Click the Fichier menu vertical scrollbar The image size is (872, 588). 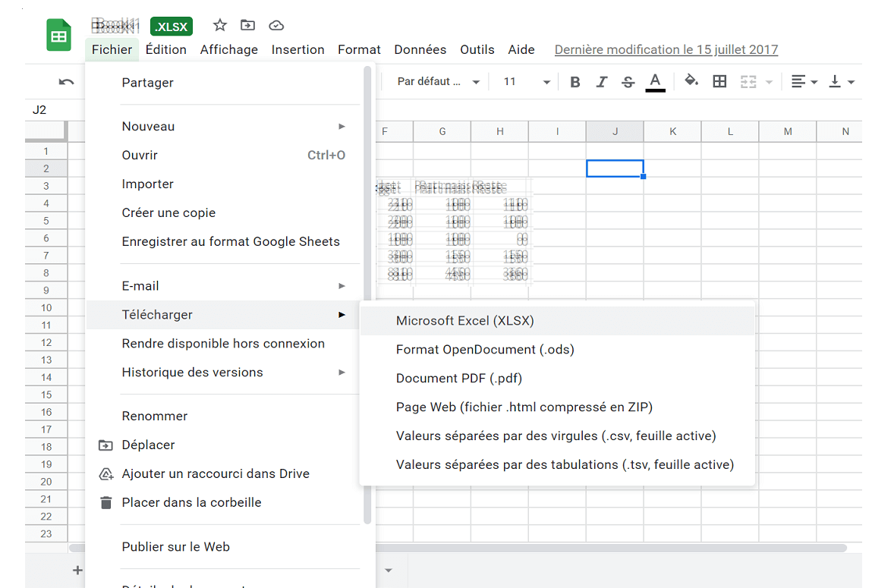(367, 294)
